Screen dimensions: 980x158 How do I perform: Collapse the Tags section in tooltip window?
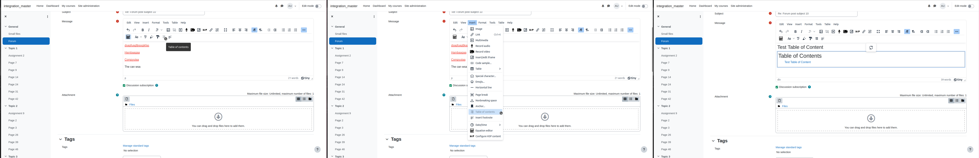(x=60, y=139)
